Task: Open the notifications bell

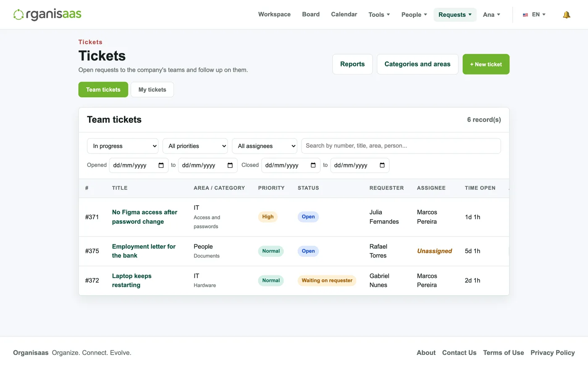Action: click(567, 15)
